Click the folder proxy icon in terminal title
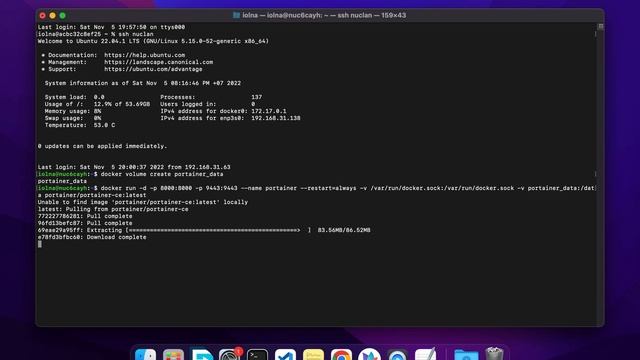640x360 pixels. [x=236, y=15]
